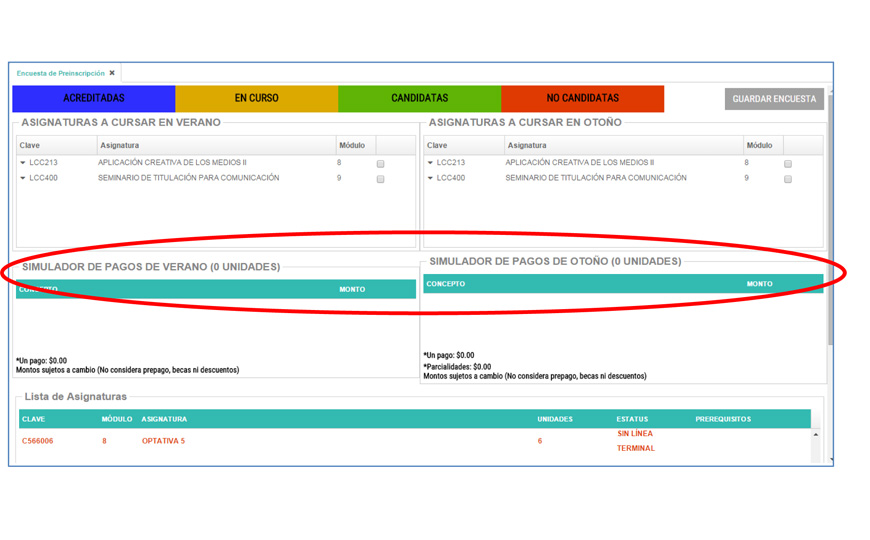
Task: Select the green CANDIDATAS legend block
Action: click(x=419, y=98)
